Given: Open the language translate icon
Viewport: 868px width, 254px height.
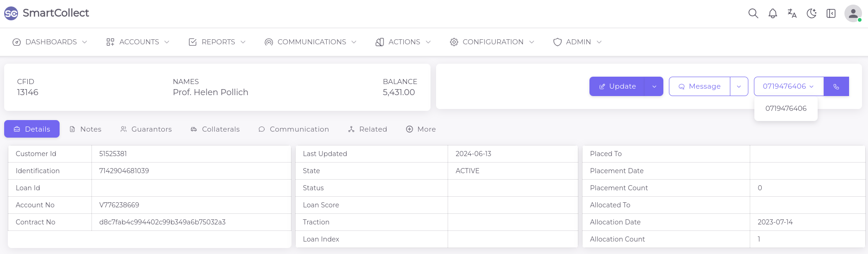Looking at the screenshot, I should coord(792,13).
